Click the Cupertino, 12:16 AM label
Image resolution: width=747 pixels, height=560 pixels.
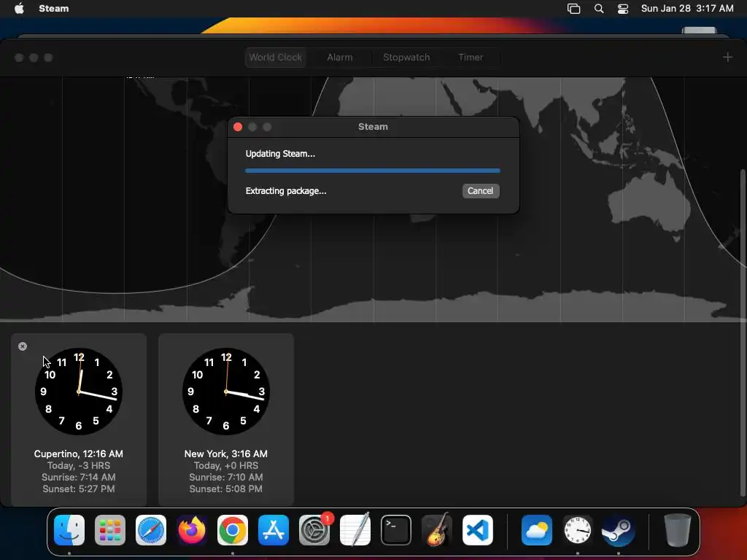tap(79, 454)
